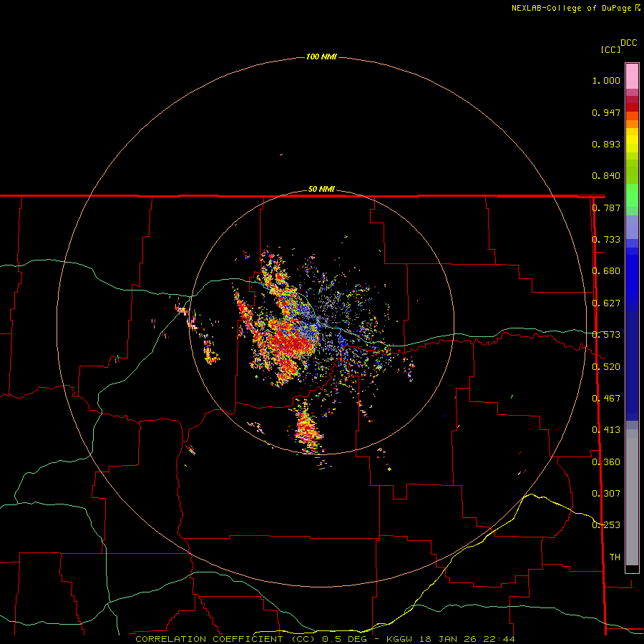Click the 0.893 legend value
The image size is (644, 644).
point(606,144)
